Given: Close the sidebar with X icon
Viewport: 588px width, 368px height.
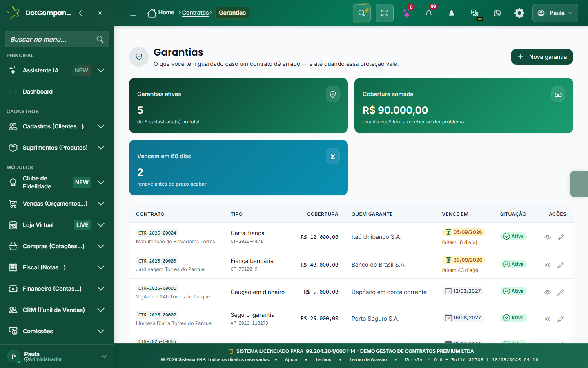Looking at the screenshot, I should coord(100,13).
